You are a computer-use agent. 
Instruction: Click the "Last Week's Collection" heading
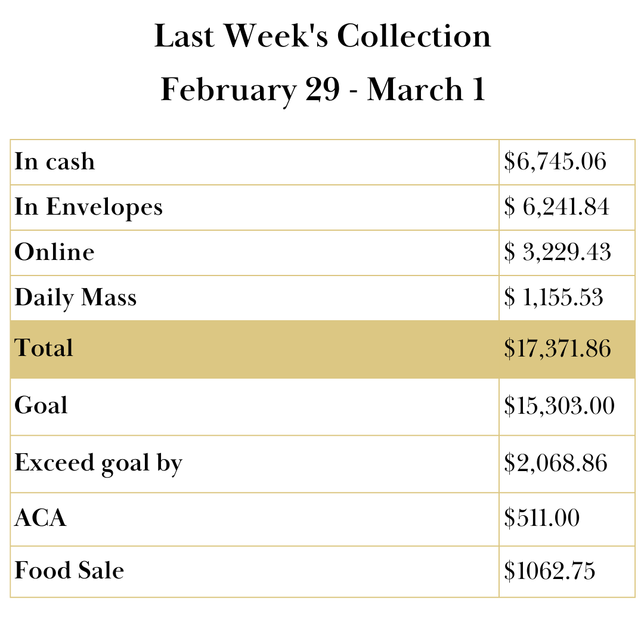tap(323, 36)
